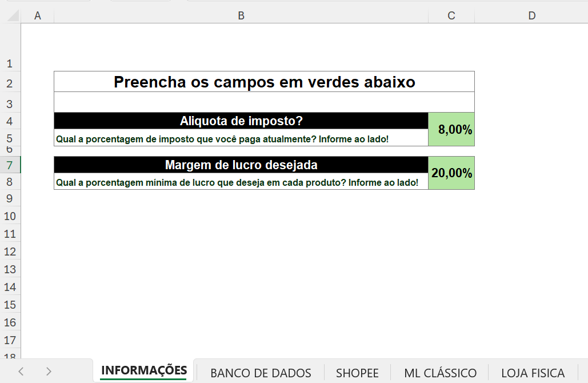The image size is (588, 383).
Task: Switch to the BANCO DE DADOS sheet
Action: (x=261, y=372)
